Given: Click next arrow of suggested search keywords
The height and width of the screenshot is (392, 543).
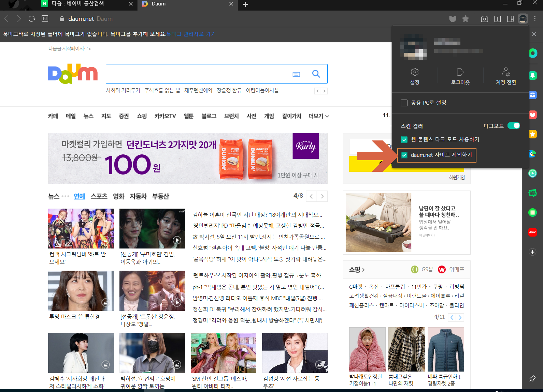Looking at the screenshot, I should 324,91.
